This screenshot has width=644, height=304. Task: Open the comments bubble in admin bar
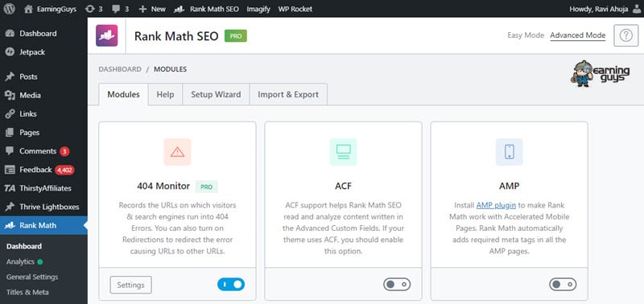(120, 9)
